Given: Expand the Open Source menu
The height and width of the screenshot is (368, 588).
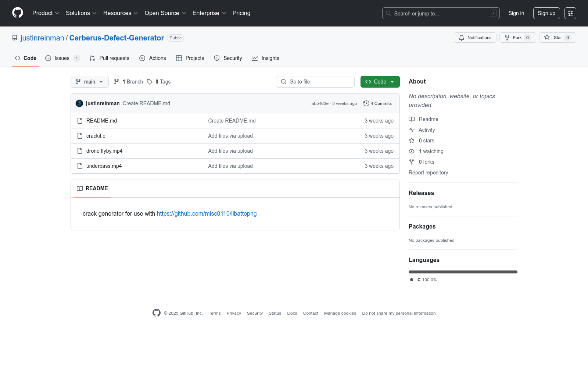Looking at the screenshot, I should 165,13.
